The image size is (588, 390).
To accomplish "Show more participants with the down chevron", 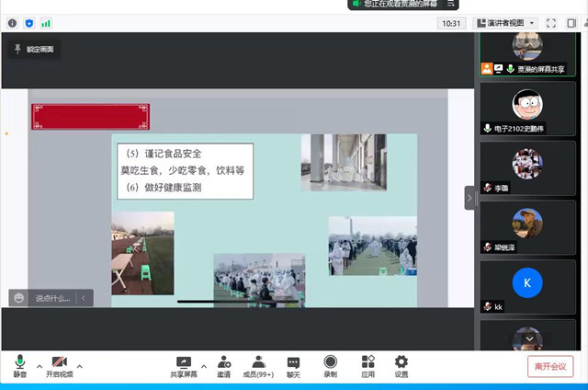I will pyautogui.click(x=529, y=338).
